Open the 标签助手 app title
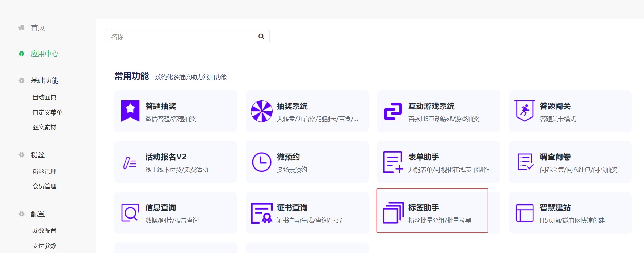The width and height of the screenshot is (644, 253). point(424,208)
